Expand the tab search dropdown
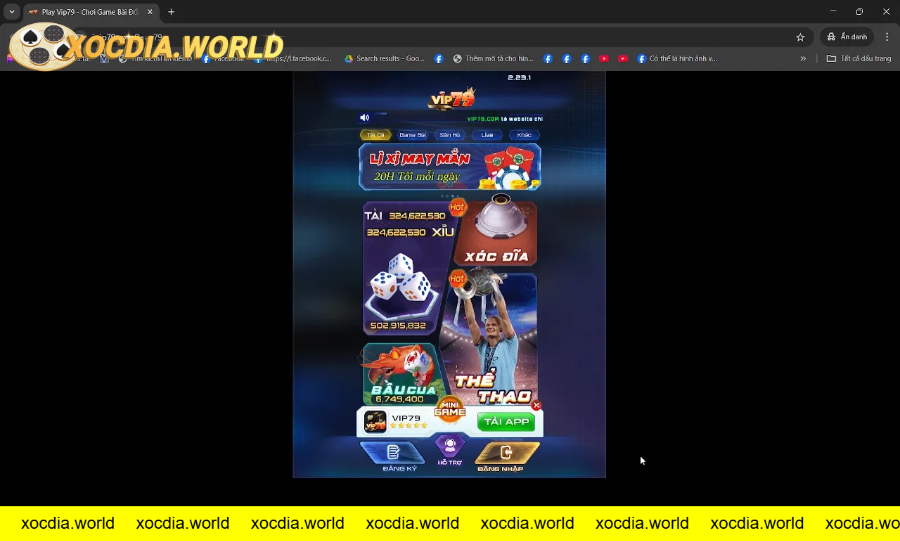The image size is (900, 541). [11, 11]
